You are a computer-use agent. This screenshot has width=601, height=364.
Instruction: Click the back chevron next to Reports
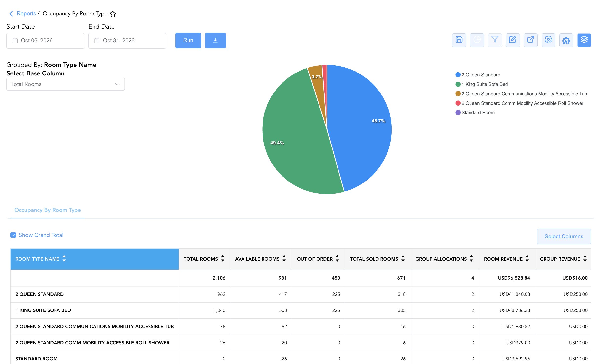(11, 14)
